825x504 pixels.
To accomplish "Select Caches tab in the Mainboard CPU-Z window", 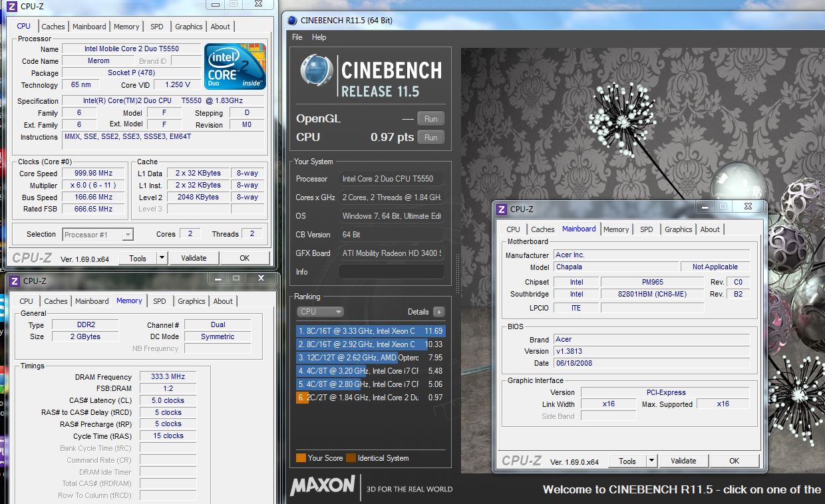I will coord(543,229).
